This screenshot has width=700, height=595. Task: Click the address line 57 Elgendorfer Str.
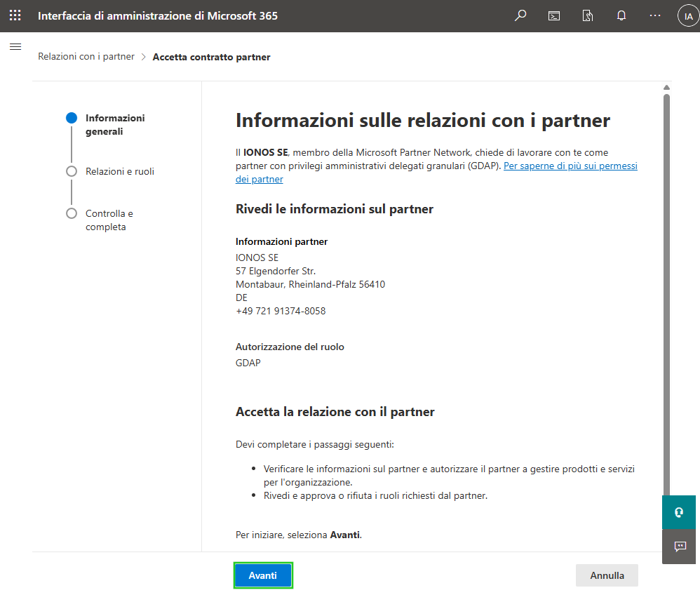coord(276,271)
